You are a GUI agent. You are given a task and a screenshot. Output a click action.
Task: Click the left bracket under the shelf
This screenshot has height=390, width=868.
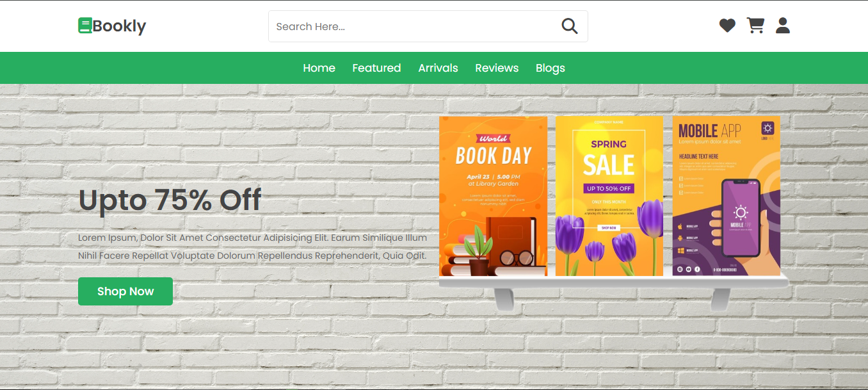coord(504,299)
